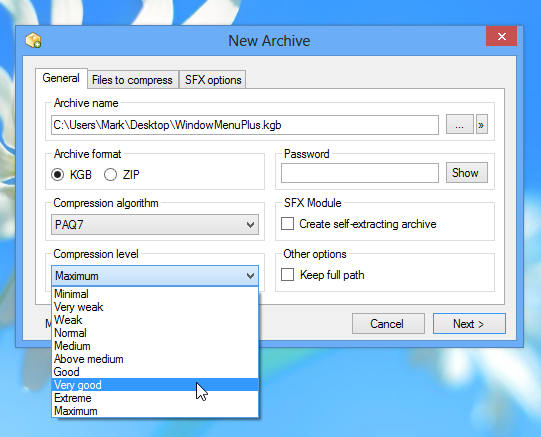Switch to the Files to compress tab
This screenshot has width=541, height=437.
coord(132,80)
